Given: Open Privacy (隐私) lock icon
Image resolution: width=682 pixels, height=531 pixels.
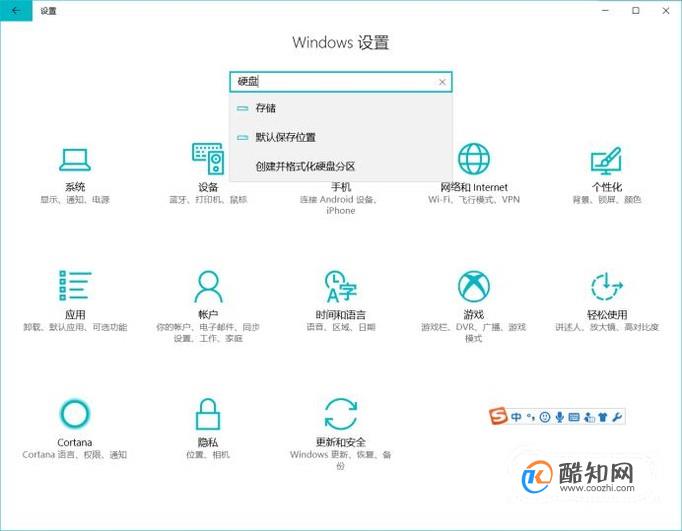Looking at the screenshot, I should click(x=208, y=414).
